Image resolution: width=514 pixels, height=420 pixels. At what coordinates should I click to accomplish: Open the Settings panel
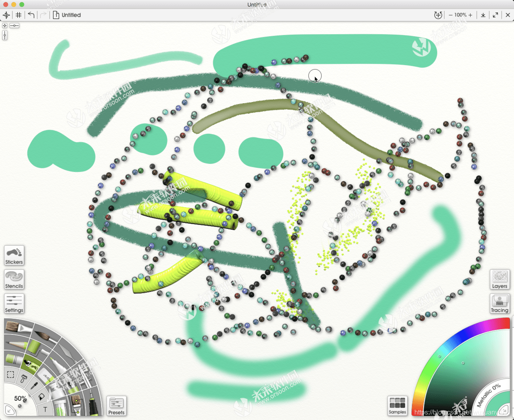(x=14, y=304)
